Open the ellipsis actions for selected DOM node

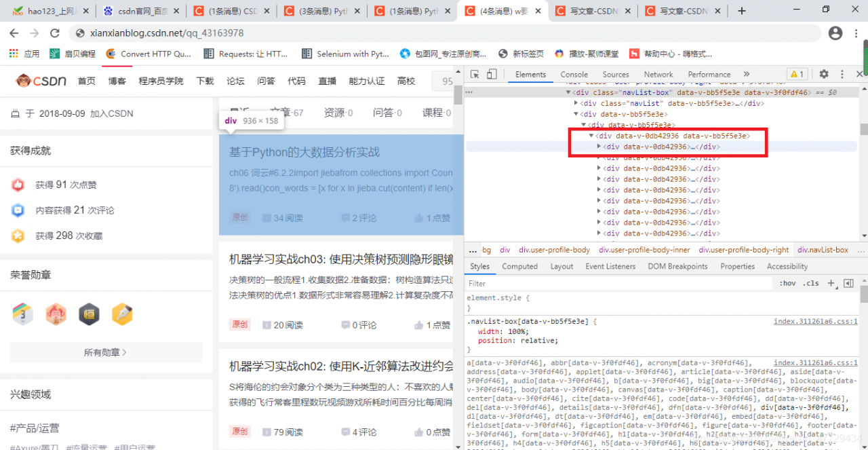click(469, 92)
